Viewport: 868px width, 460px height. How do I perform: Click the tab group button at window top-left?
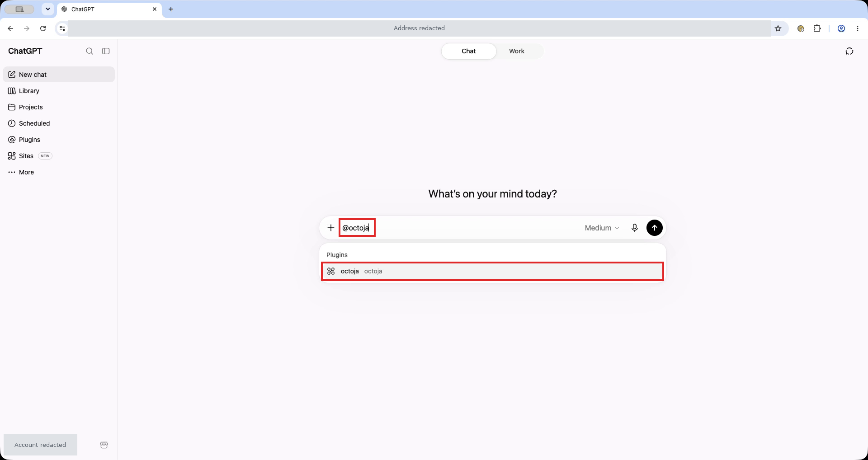coord(19,9)
